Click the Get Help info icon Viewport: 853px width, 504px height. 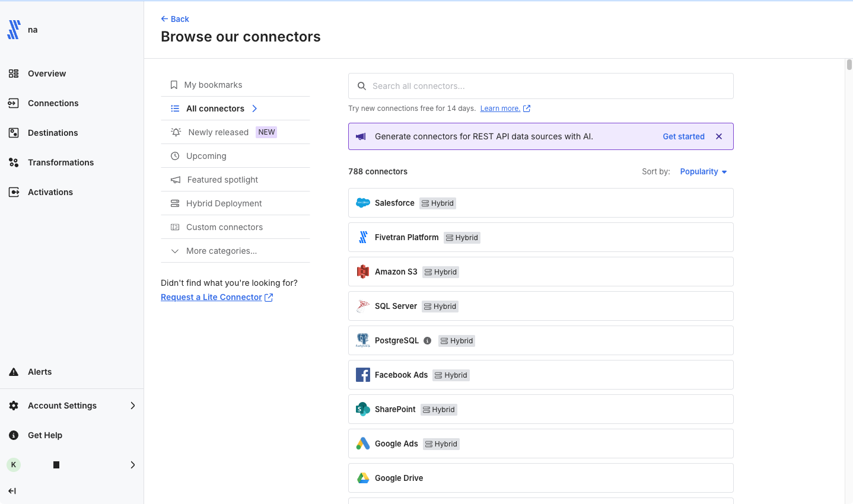point(14,435)
